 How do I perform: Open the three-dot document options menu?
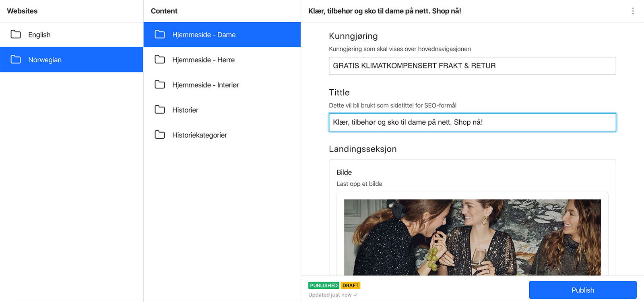pyautogui.click(x=633, y=11)
